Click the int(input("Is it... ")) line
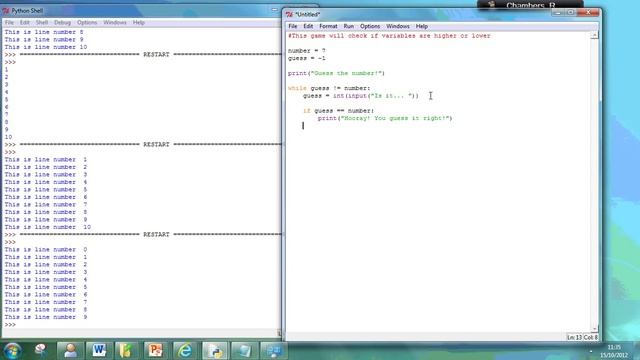Image resolution: width=640 pixels, height=360 pixels. [x=361, y=96]
